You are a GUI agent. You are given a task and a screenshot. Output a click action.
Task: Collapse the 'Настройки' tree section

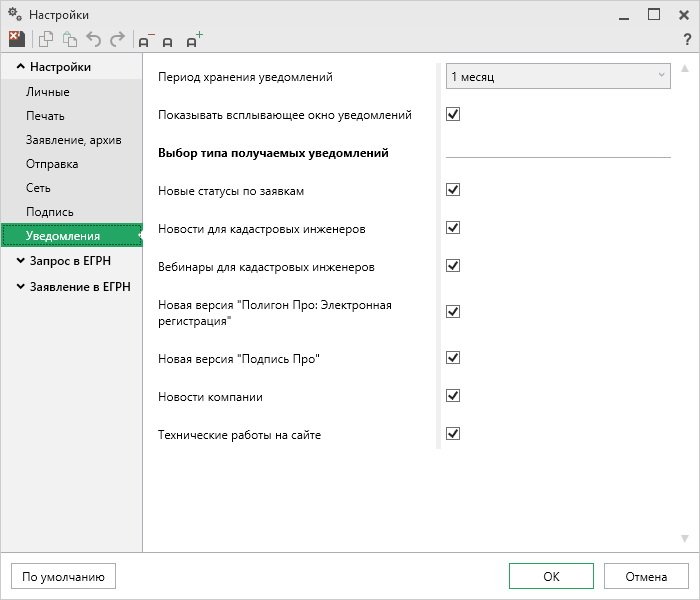point(21,67)
